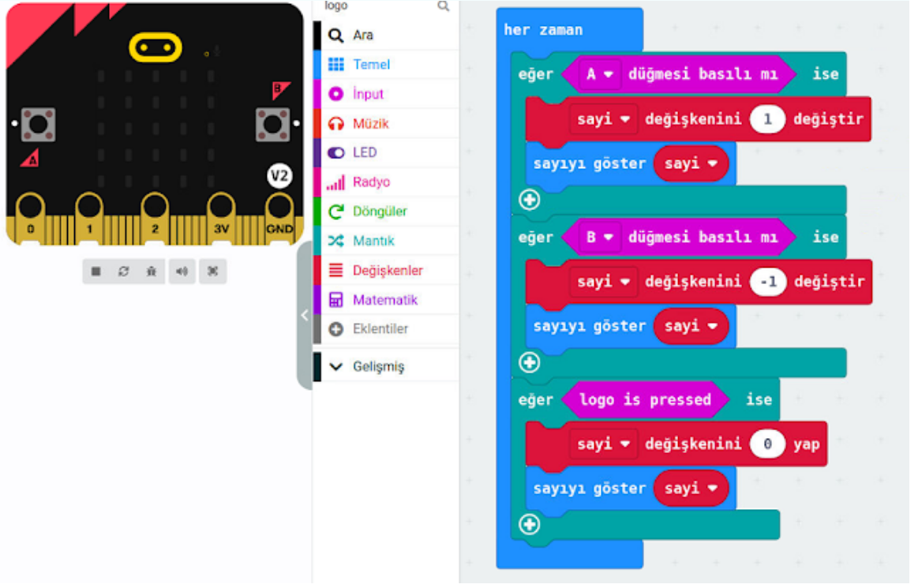Click the search magnifier icon in the toolbox
Image resolution: width=918 pixels, height=588 pixels.
coord(443,6)
